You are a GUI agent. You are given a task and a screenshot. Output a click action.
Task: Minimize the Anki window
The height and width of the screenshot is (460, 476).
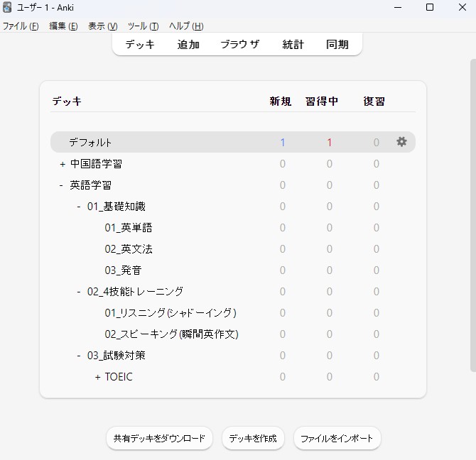[x=398, y=7]
